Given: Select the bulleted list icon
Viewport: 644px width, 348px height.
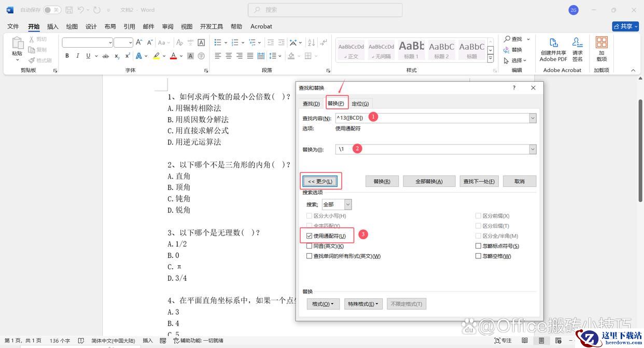Looking at the screenshot, I should [x=218, y=42].
